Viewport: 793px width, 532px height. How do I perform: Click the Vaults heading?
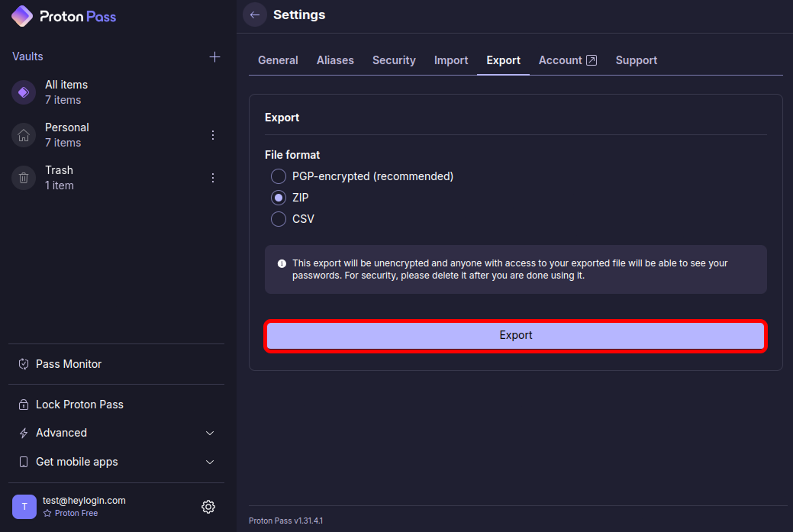click(x=27, y=56)
